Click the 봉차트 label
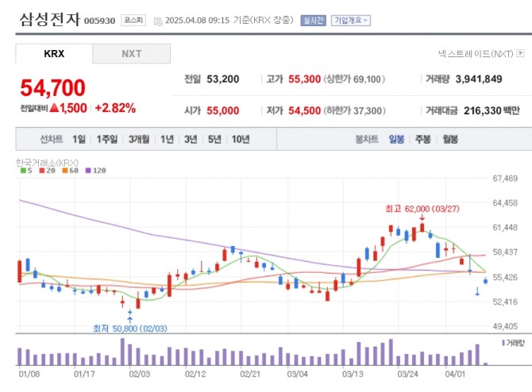 [x=367, y=139]
